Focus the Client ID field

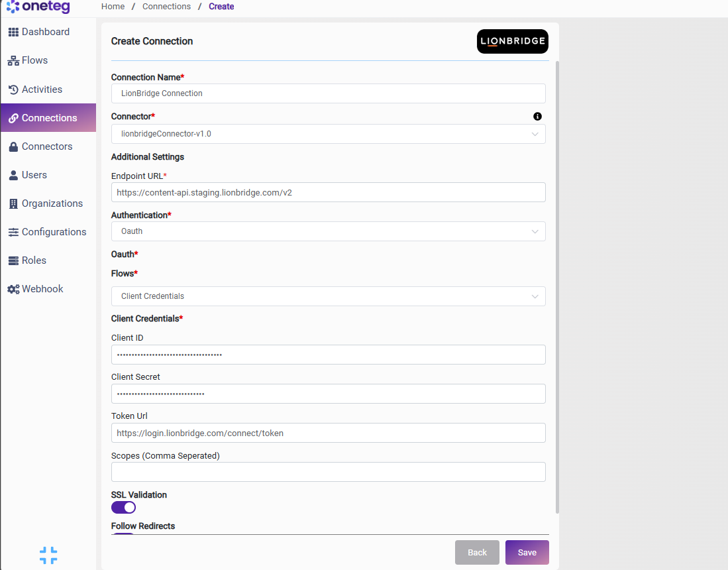(329, 355)
